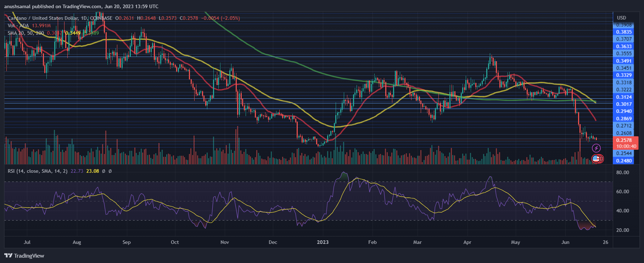This screenshot has width=644, height=263.
Task: Click the purple 22.73 RSI value
Action: (x=77, y=171)
